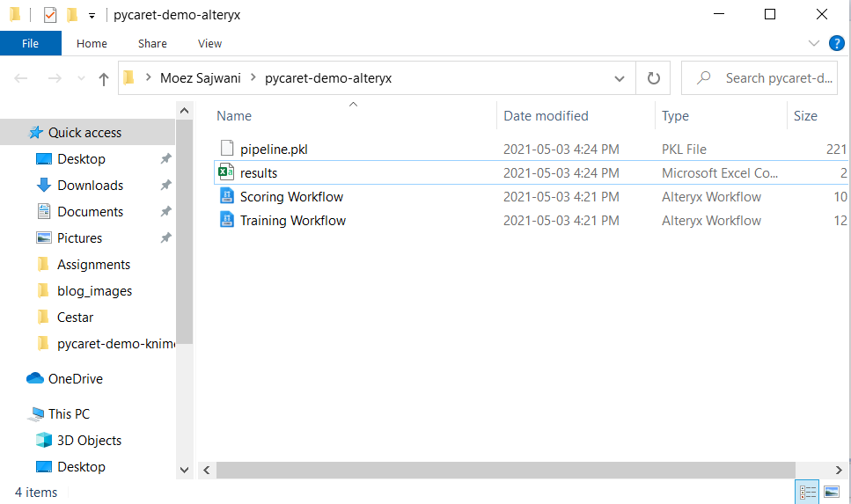
Task: Open address bar history dropdown
Action: 620,78
